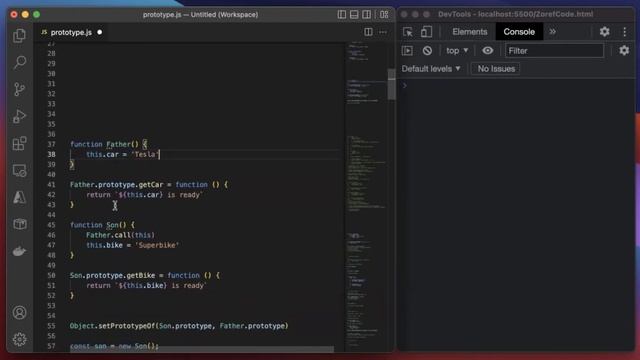
Task: Open Remote Explorer in activity bar
Action: tap(19, 170)
